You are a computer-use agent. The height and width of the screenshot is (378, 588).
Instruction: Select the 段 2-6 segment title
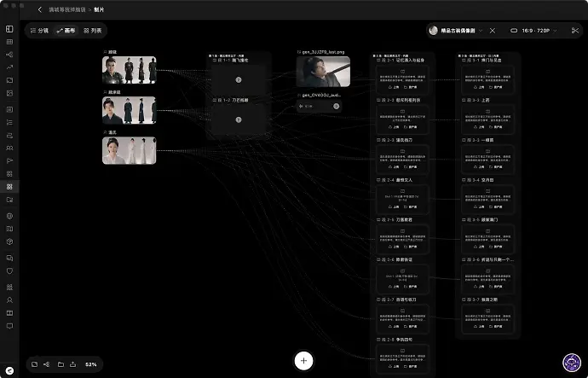coord(395,259)
